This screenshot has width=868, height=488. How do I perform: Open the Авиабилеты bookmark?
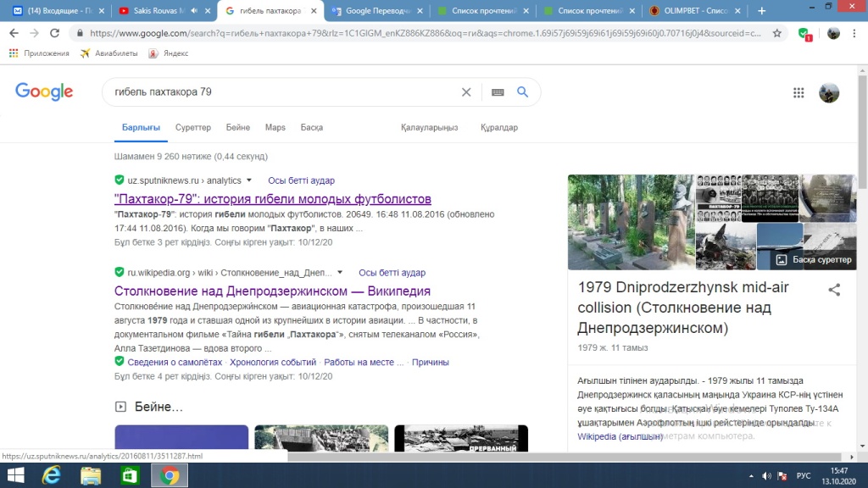[x=109, y=53]
